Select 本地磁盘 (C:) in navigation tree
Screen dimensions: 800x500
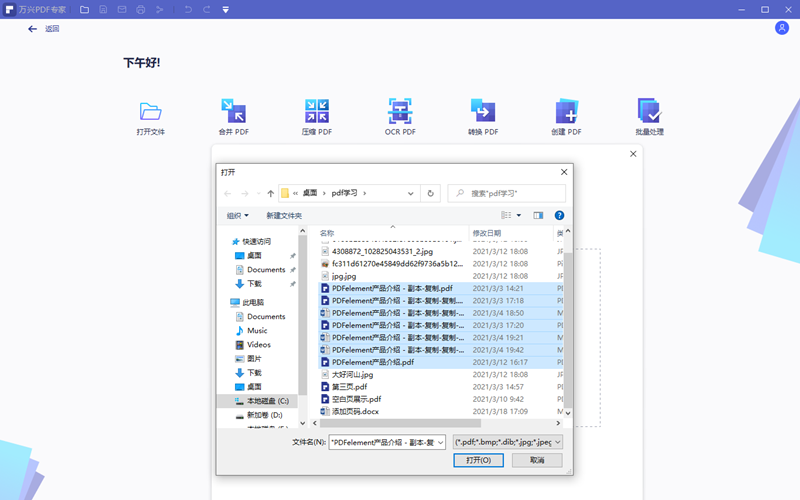[x=266, y=400]
